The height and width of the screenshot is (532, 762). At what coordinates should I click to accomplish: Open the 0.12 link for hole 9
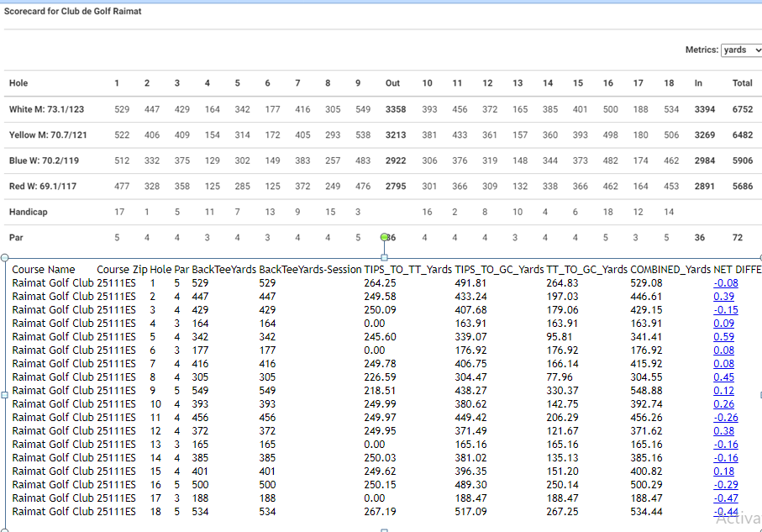(x=723, y=391)
